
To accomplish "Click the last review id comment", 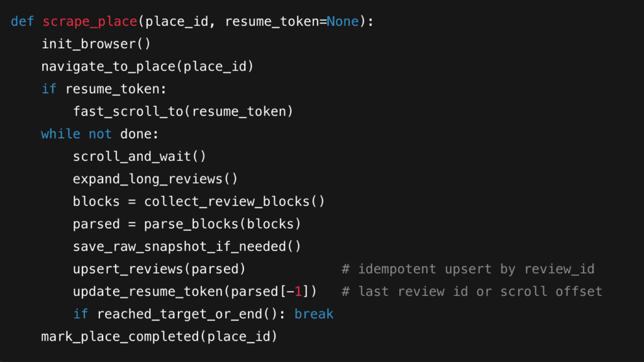I will pyautogui.click(x=472, y=292).
